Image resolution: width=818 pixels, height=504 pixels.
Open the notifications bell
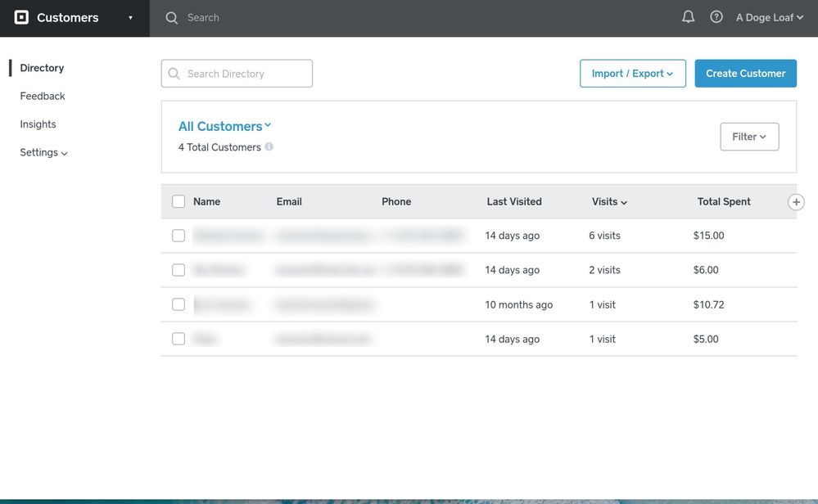[x=688, y=17]
